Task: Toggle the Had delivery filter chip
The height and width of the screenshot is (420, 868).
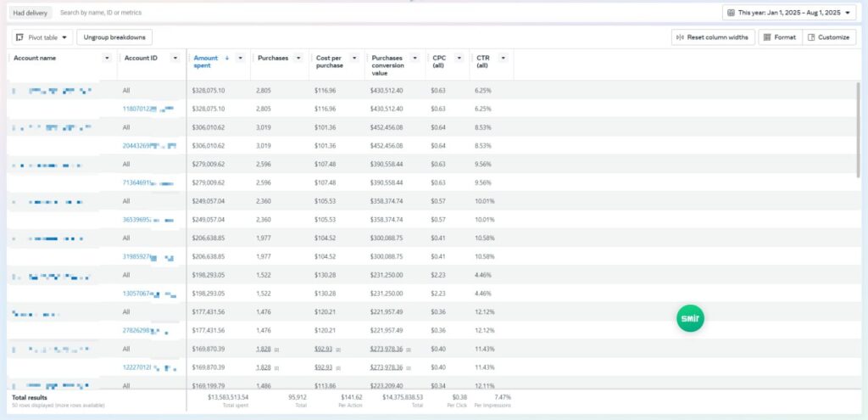Action: (31, 13)
